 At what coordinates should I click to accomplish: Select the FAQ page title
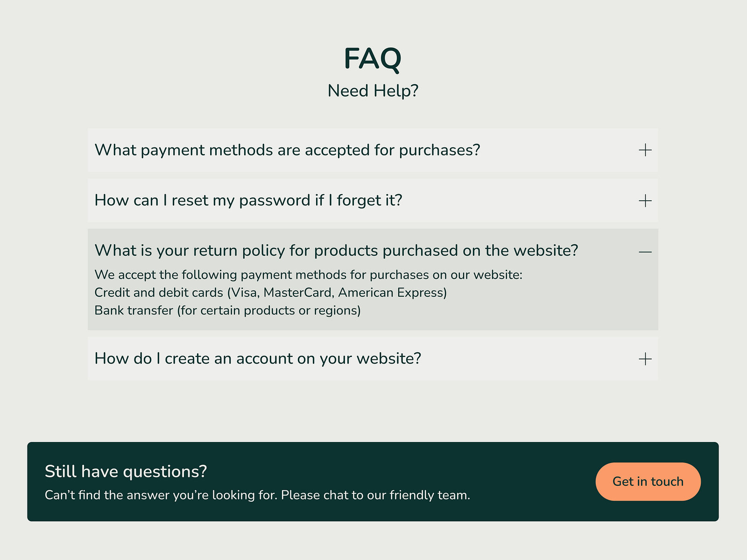(373, 58)
